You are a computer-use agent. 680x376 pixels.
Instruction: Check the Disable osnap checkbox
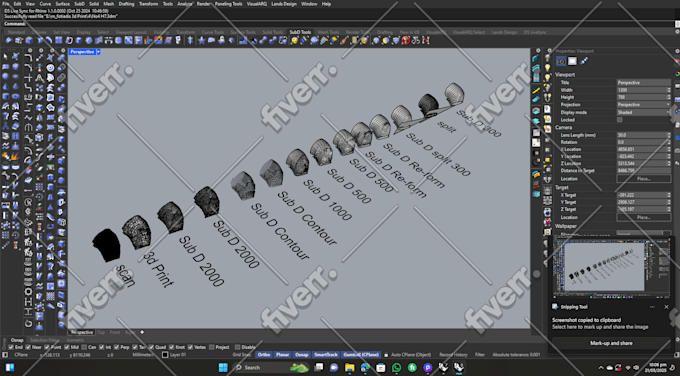coord(237,347)
